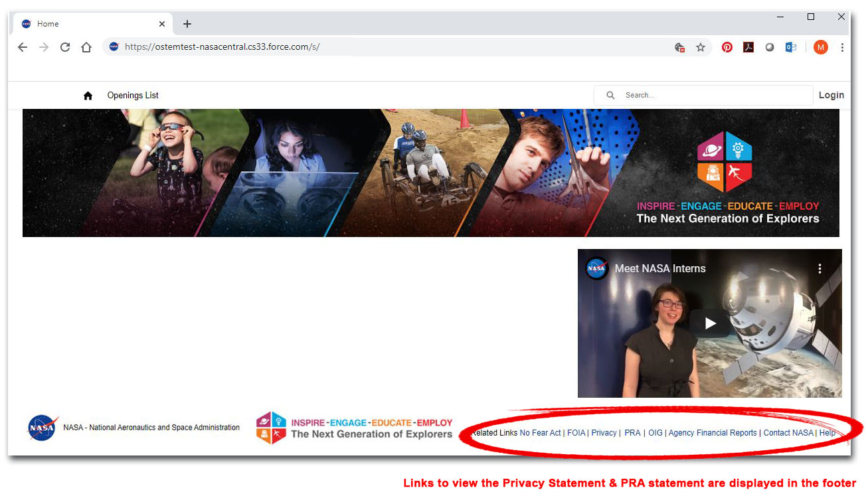Open the Help footer link
The image size is (868, 496).
point(827,433)
